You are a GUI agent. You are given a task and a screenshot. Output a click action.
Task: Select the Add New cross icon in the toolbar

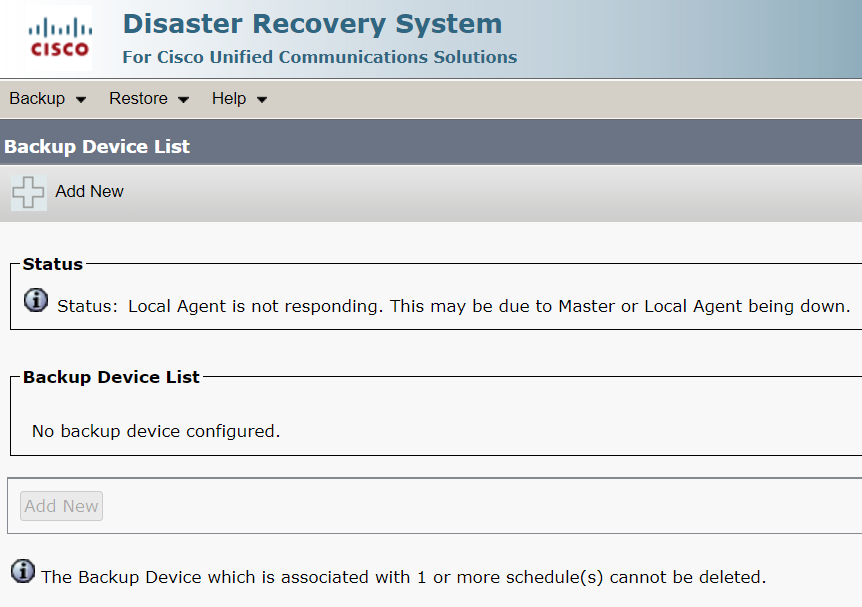click(27, 192)
